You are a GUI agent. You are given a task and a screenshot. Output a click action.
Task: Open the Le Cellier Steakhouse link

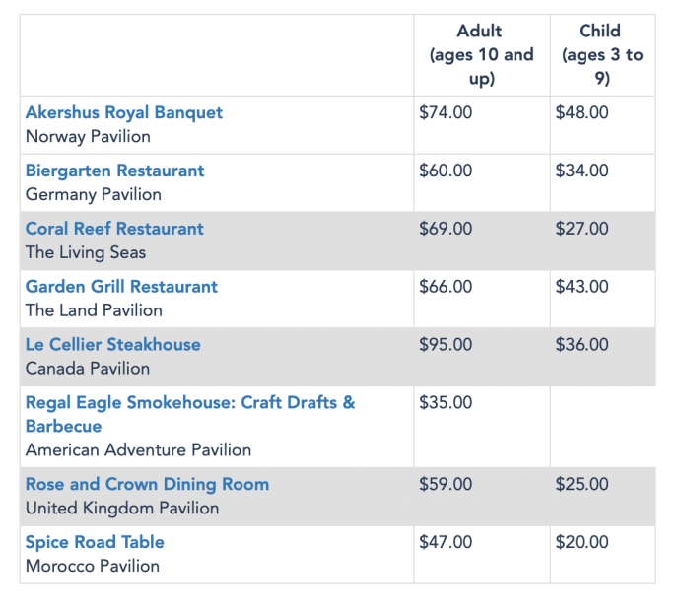(112, 344)
